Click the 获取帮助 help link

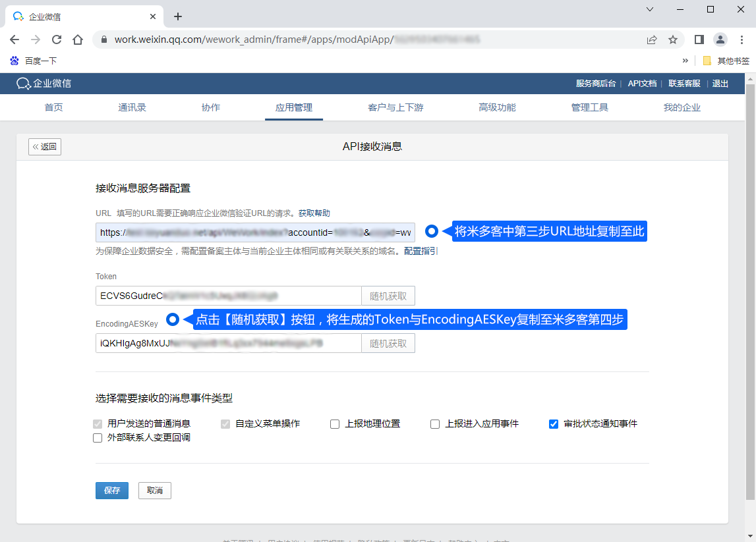point(314,213)
